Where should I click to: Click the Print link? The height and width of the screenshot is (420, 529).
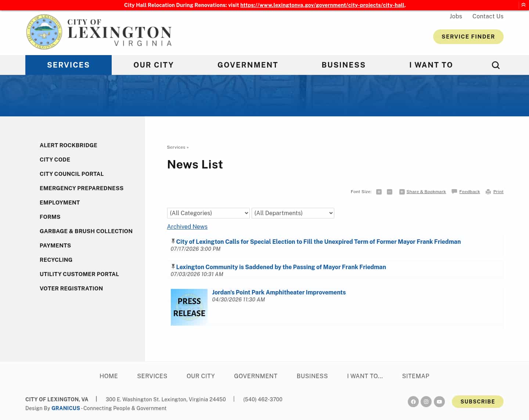498,192
